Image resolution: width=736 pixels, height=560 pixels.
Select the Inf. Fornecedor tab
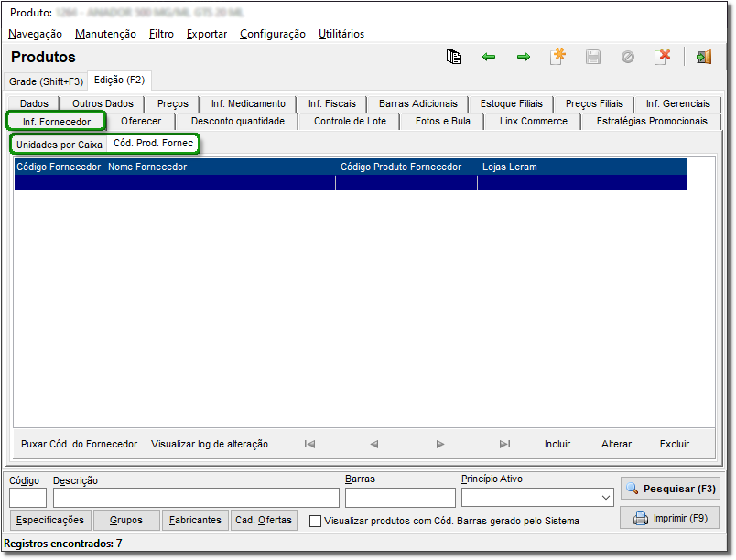point(57,122)
